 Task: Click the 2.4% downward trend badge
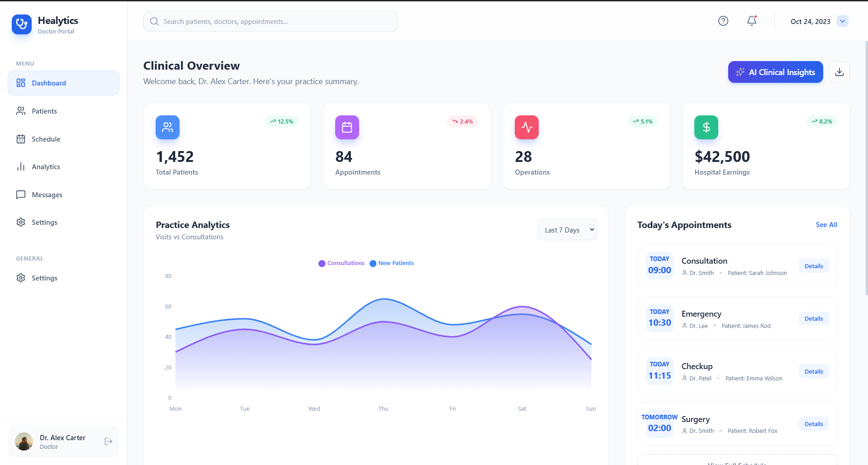pyautogui.click(x=462, y=121)
